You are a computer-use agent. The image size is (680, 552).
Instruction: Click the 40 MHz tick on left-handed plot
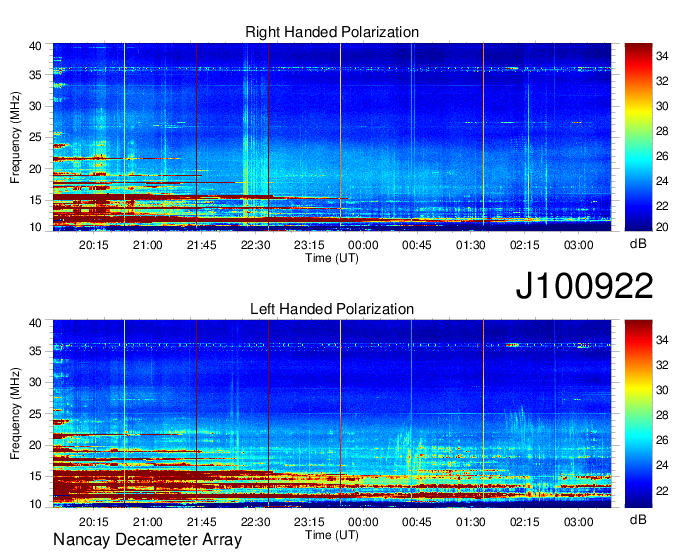[35, 323]
